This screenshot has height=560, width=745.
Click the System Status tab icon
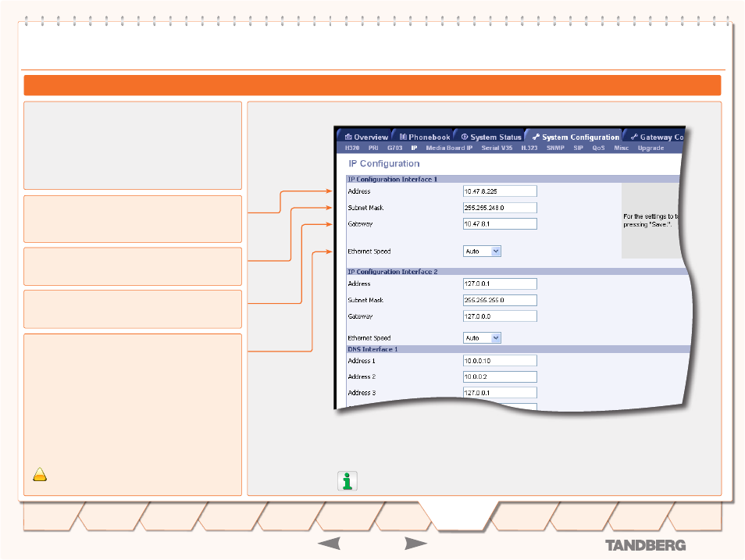click(465, 137)
